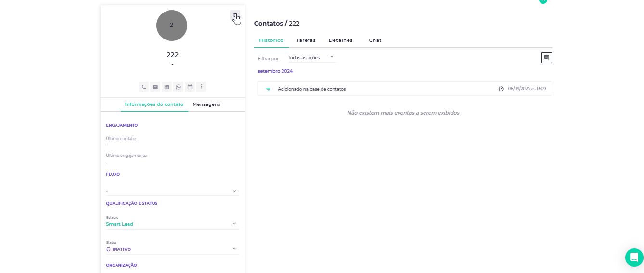Click the phone call icon under contact name
The width and height of the screenshot is (644, 273).
click(143, 87)
